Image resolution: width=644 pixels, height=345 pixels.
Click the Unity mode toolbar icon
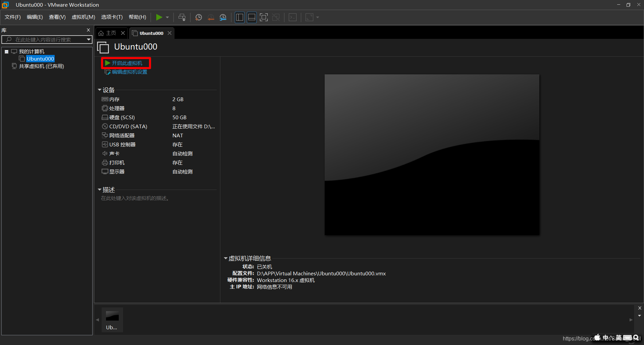[x=276, y=17]
